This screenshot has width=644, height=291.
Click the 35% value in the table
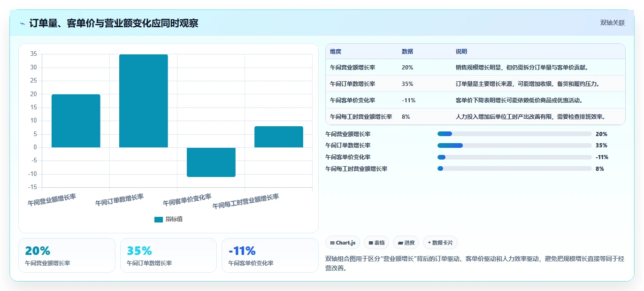point(407,84)
